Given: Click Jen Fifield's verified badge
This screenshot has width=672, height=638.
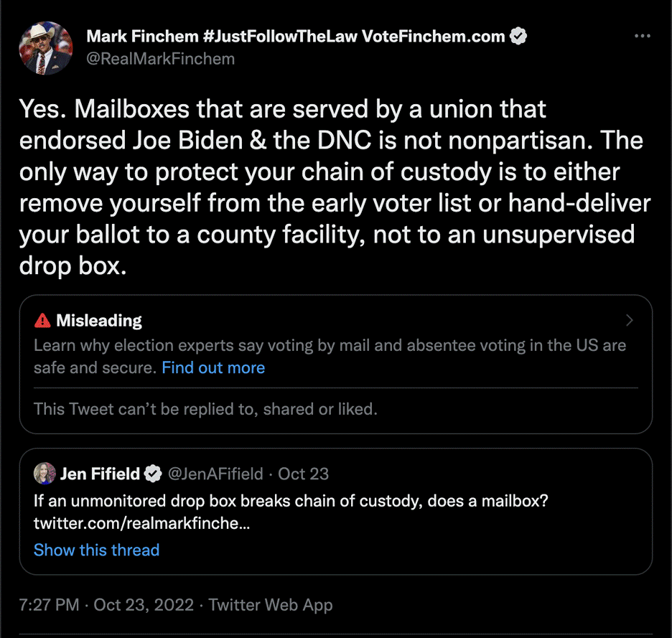Looking at the screenshot, I should [x=153, y=474].
